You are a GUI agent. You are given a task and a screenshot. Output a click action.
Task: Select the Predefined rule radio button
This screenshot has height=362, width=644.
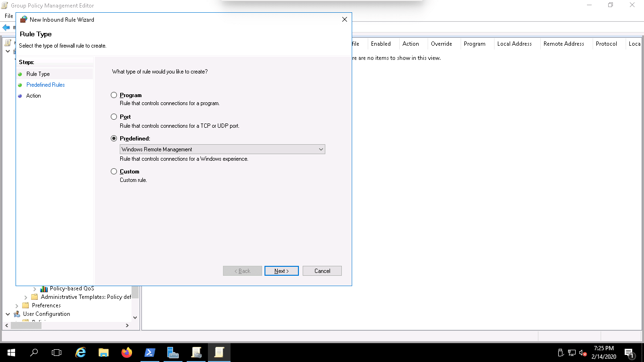click(x=114, y=139)
